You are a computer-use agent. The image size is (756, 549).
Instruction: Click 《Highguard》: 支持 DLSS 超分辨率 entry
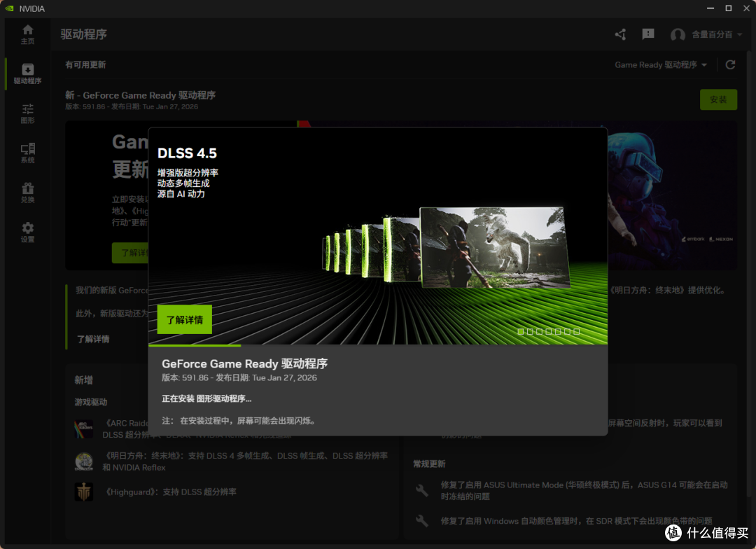click(171, 492)
